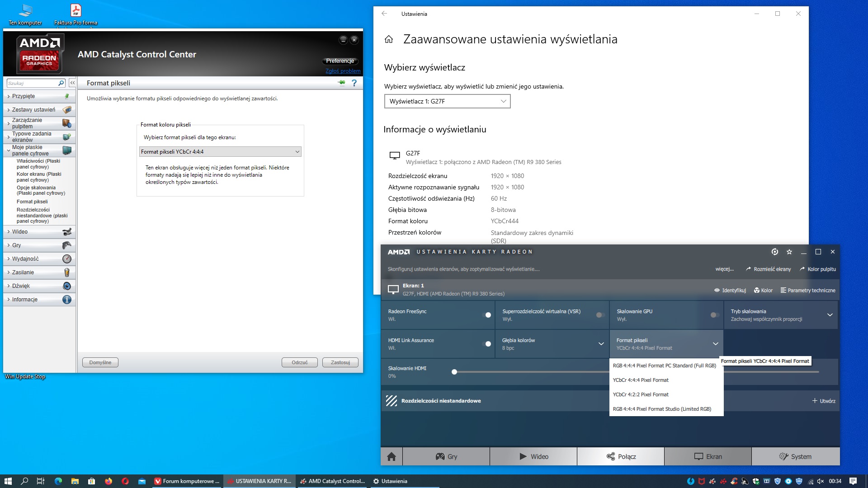Toggle Radeon FreeSync switch
The width and height of the screenshot is (868, 488).
[x=487, y=315]
